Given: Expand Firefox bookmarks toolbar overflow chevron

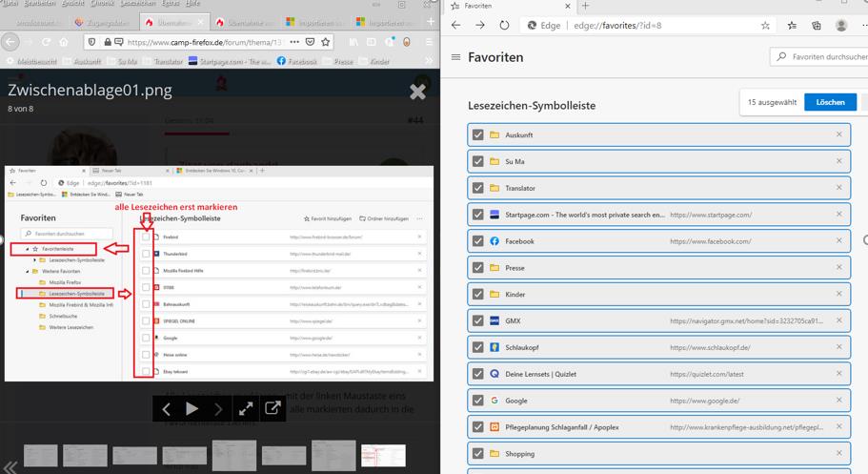Looking at the screenshot, I should coord(430,62).
